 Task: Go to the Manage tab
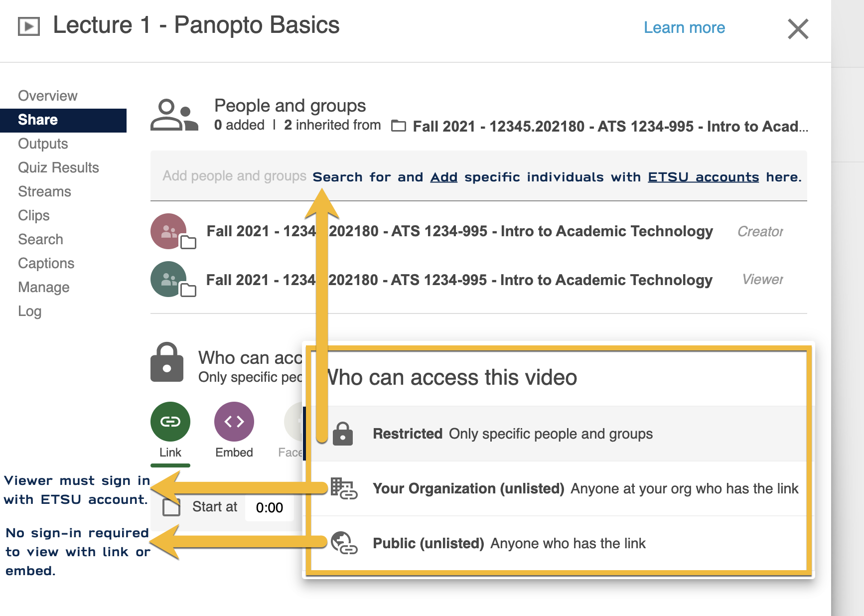click(x=43, y=287)
